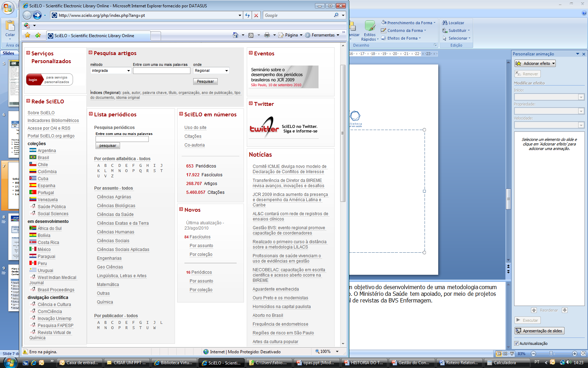This screenshot has height=368, width=588.
Task: Open the Ciências da Saúde subject link
Action: (115, 214)
